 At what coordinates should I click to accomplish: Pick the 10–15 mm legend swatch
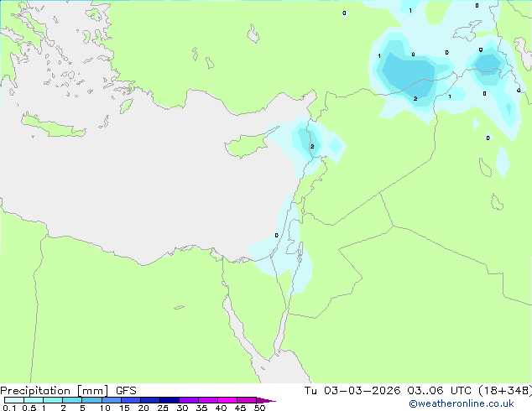111,400
